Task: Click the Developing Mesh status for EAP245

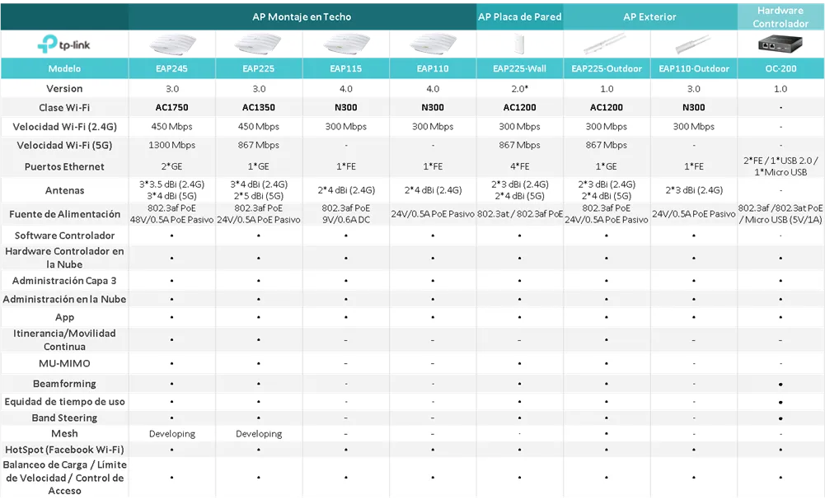Action: pyautogui.click(x=171, y=434)
